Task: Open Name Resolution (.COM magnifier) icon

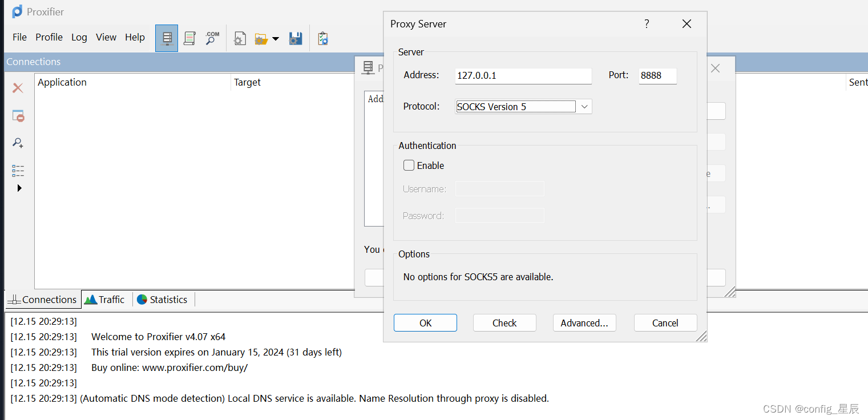Action: pos(212,38)
